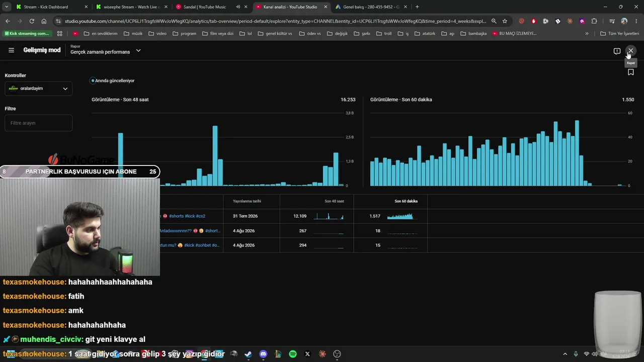Open the BU MAÇI İZLEMEYE bookmark
This screenshot has width=644, height=362.
(515, 34)
